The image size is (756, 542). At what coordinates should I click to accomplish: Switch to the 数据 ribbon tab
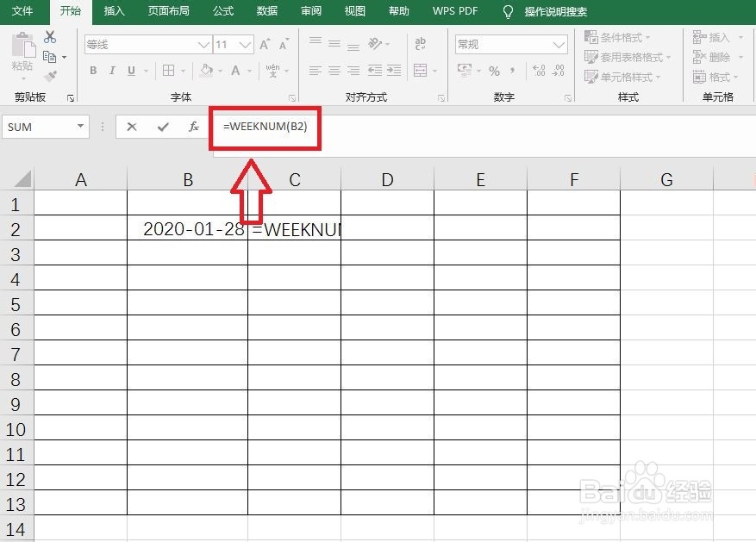tap(267, 11)
